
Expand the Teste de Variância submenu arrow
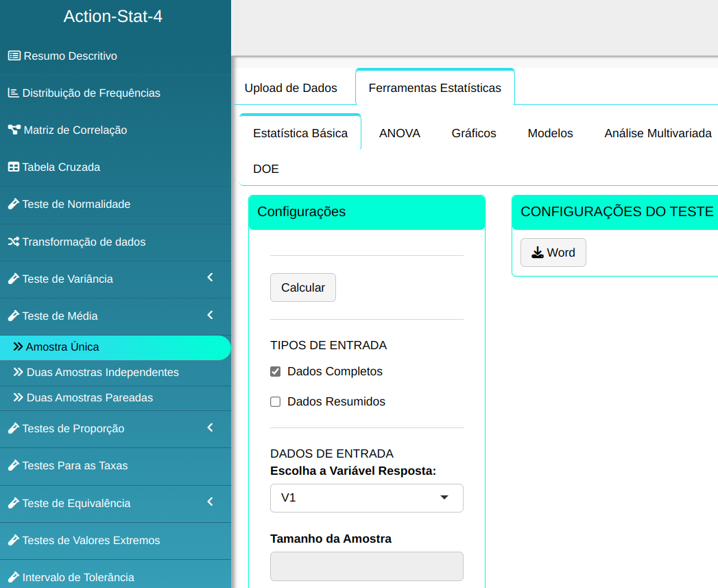(x=211, y=278)
